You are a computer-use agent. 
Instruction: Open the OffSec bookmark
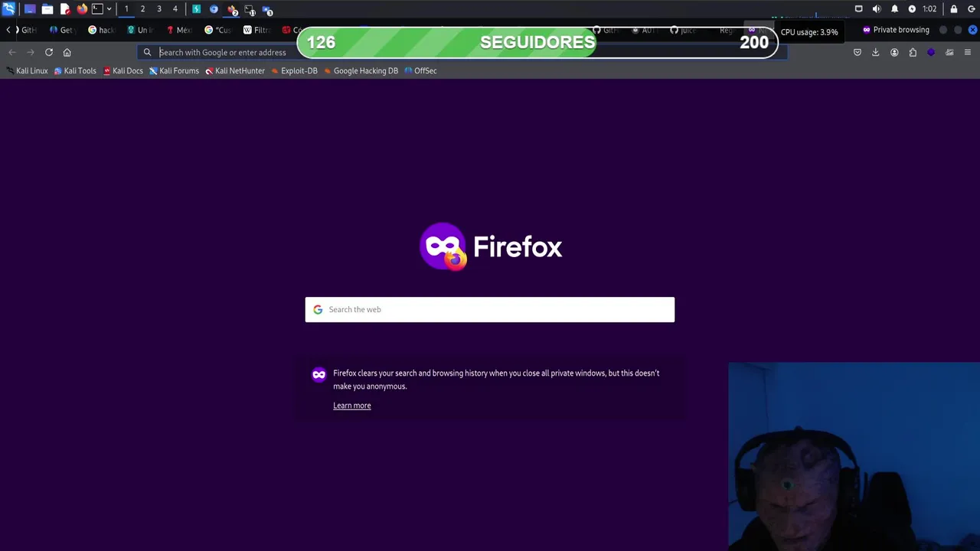click(420, 70)
